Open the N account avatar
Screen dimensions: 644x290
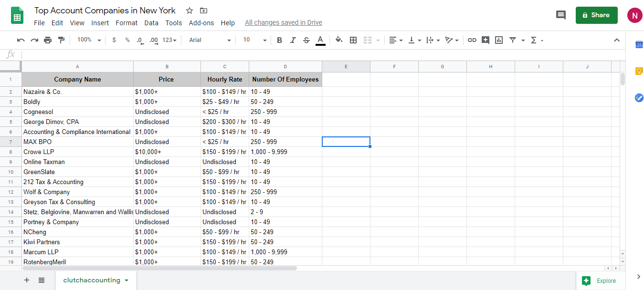tap(635, 15)
